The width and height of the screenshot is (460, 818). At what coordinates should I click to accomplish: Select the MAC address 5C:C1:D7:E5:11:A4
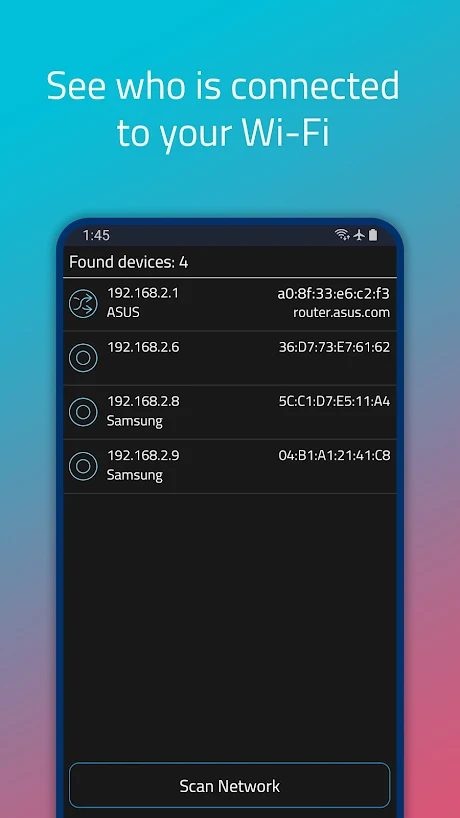[x=334, y=402]
